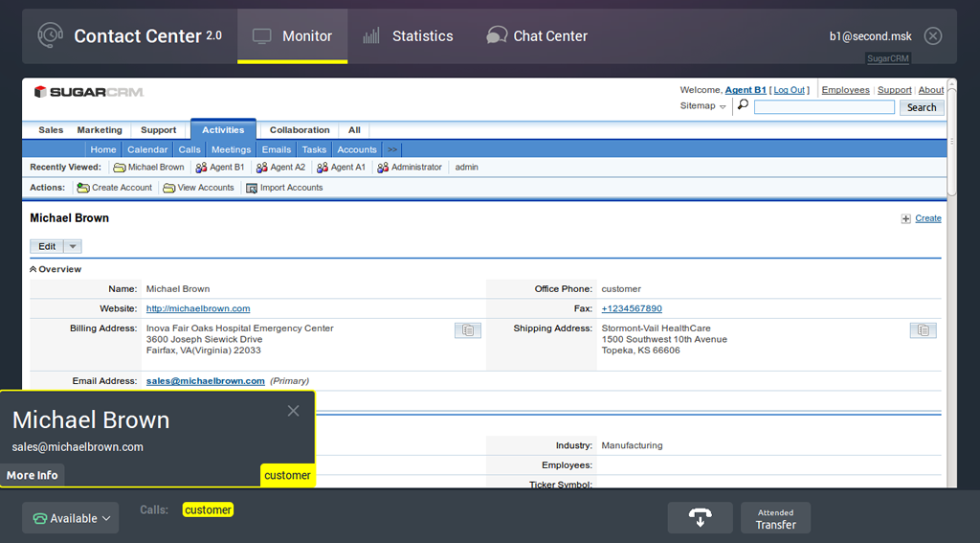
Task: Expand the Sitemap dropdown
Action: click(702, 105)
